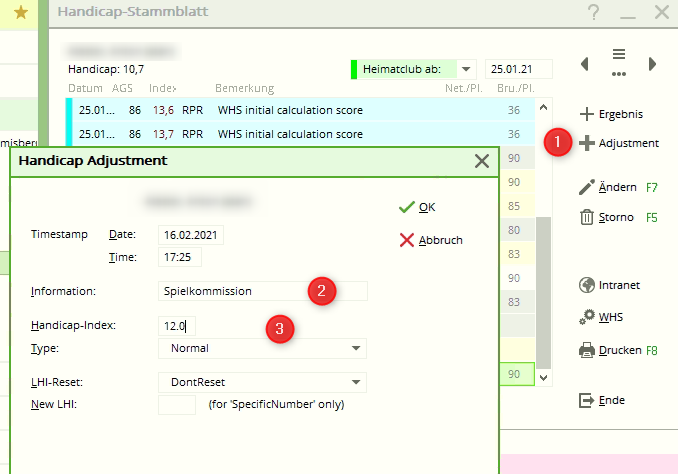Open hamburger menu with three lines

pos(619,54)
